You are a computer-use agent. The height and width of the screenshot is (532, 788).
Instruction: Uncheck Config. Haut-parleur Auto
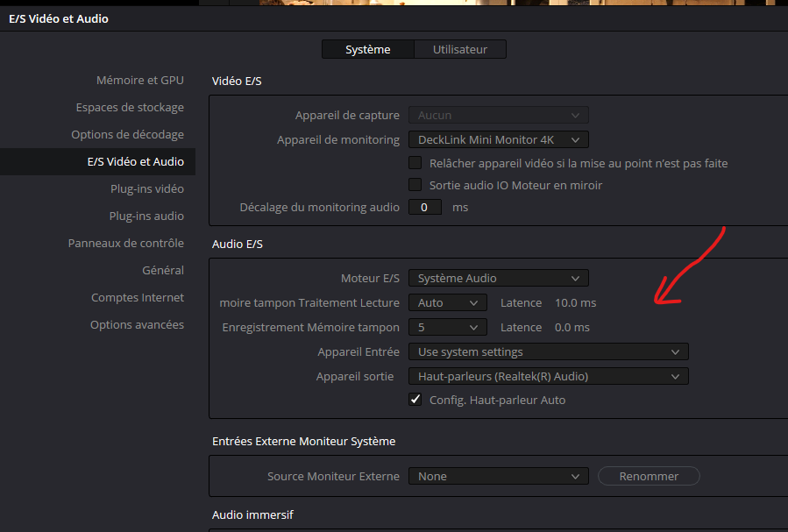click(x=415, y=400)
